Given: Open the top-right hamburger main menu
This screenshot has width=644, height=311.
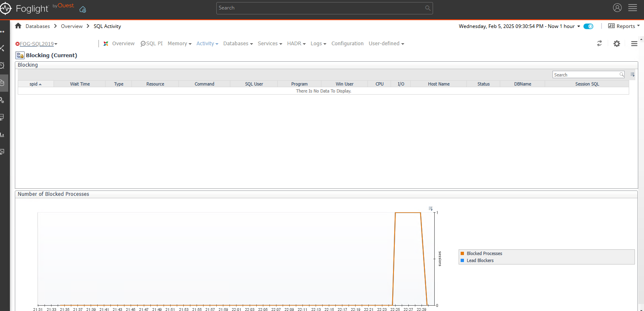Looking at the screenshot, I should pyautogui.click(x=632, y=8).
